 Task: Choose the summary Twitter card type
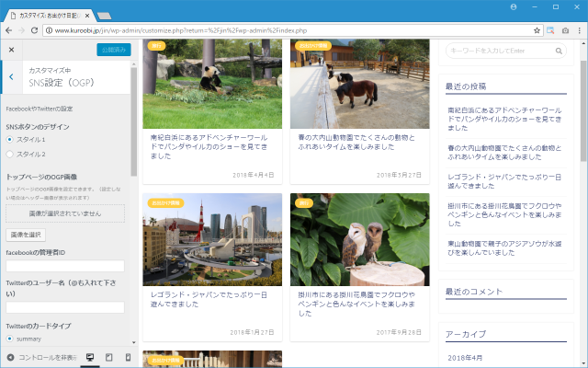(x=10, y=339)
